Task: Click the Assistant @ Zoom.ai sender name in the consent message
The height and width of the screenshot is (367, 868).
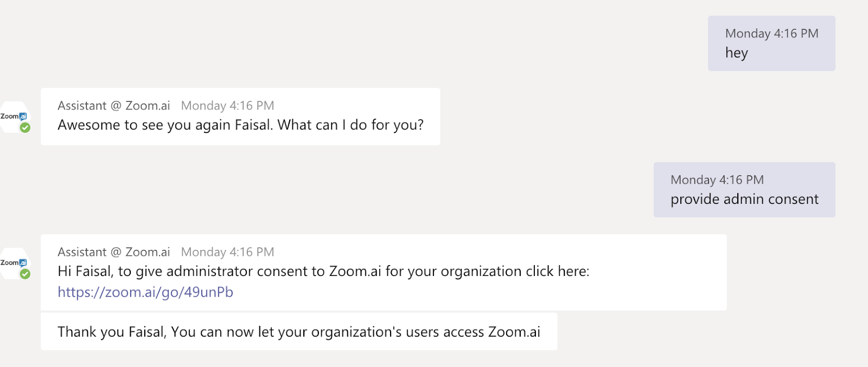Action: coord(114,252)
